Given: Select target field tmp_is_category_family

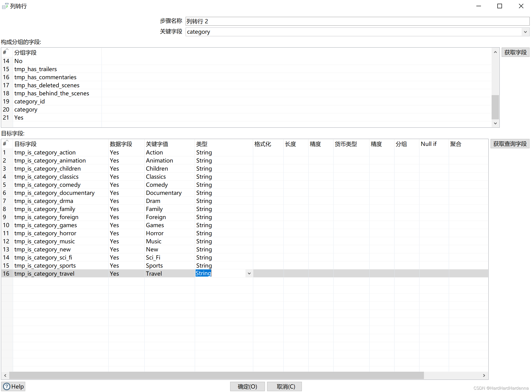Looking at the screenshot, I should point(45,209).
